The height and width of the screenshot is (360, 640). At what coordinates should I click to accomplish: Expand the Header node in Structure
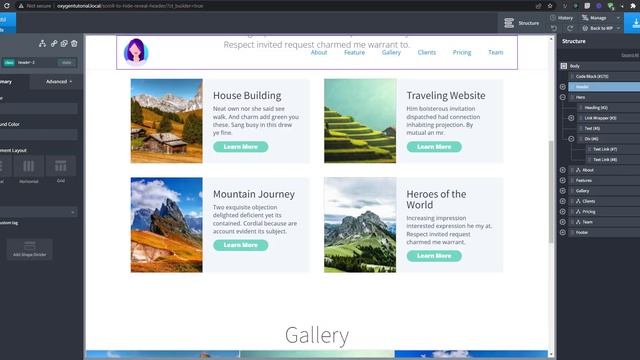[563, 87]
